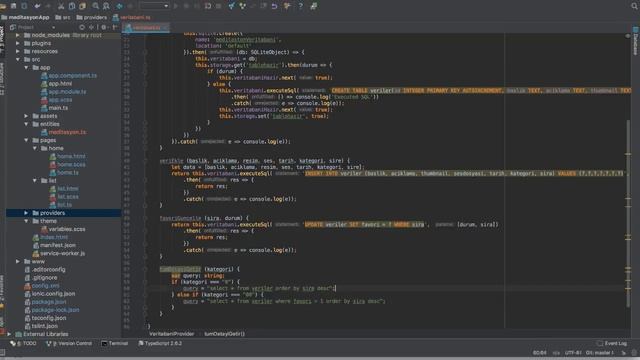Open Settings from the toolbar wrench icon
This screenshot has height=360, width=640.
pyautogui.click(x=287, y=6)
